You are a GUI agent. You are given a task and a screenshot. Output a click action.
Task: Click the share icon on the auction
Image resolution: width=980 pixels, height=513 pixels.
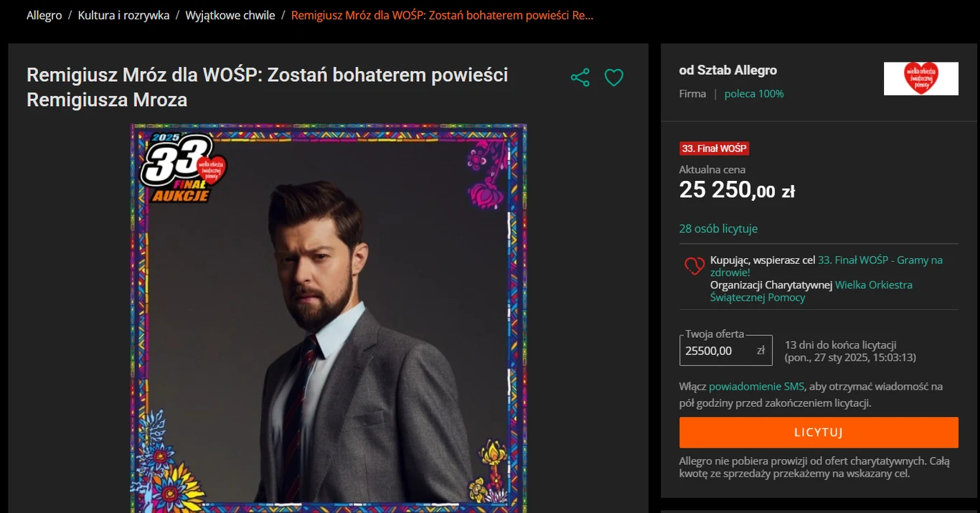click(x=580, y=77)
